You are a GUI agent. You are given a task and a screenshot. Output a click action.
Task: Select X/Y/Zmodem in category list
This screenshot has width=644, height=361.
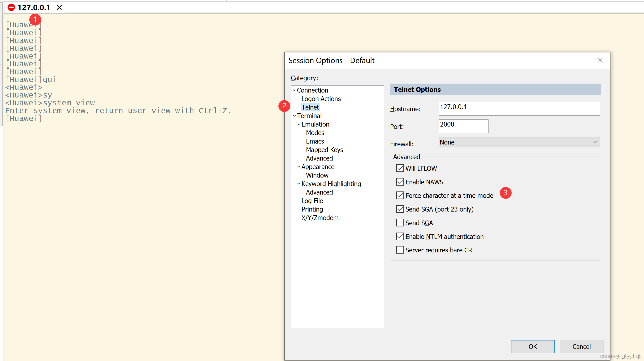click(x=319, y=218)
